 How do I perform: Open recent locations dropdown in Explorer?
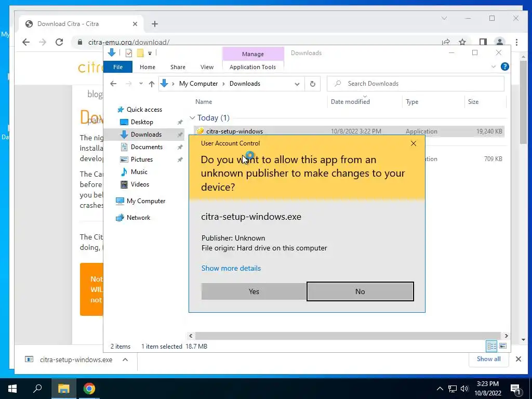pos(141,84)
